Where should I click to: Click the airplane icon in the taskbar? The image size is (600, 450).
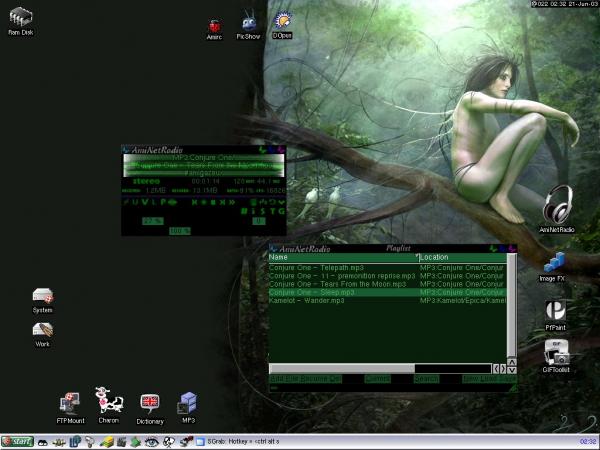coord(59,442)
